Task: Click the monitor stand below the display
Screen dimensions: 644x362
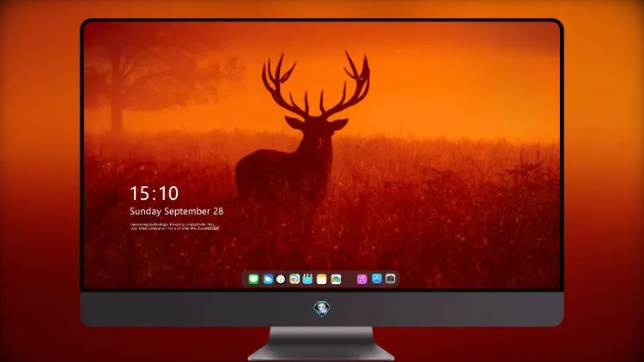Action: point(321,343)
